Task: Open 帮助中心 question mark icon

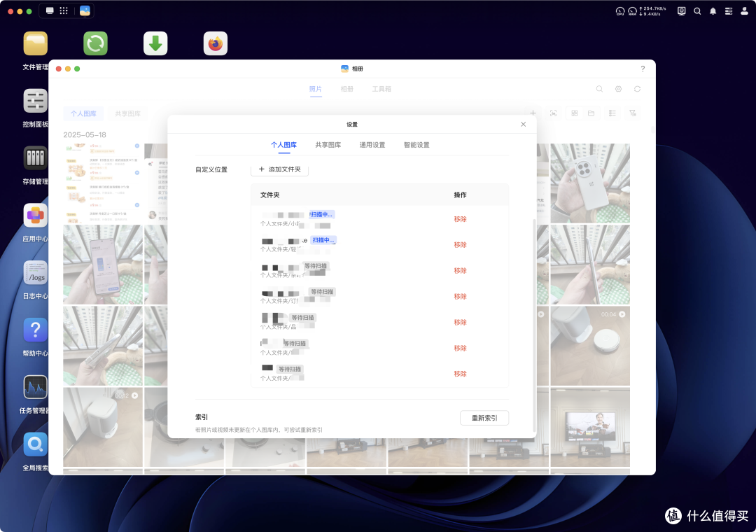Action: coord(36,330)
